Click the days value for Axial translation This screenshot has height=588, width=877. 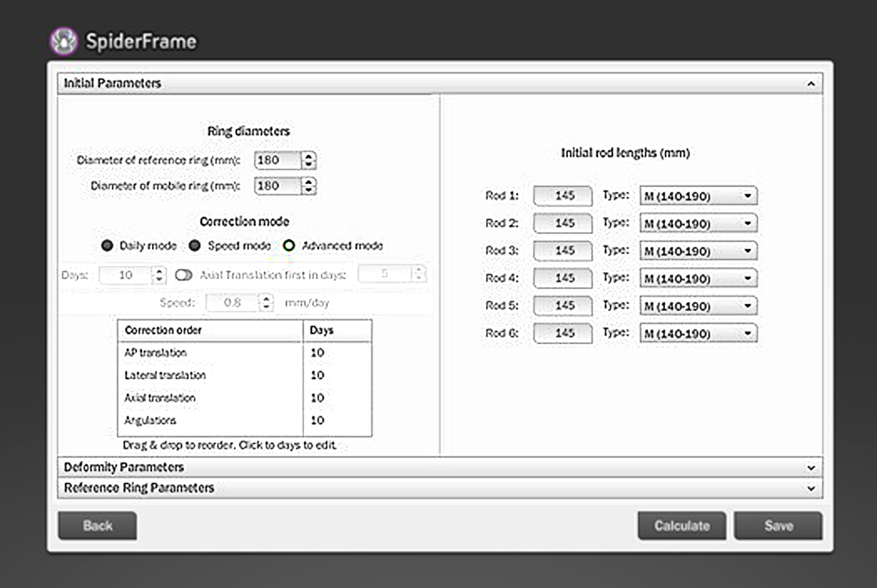pyautogui.click(x=317, y=398)
